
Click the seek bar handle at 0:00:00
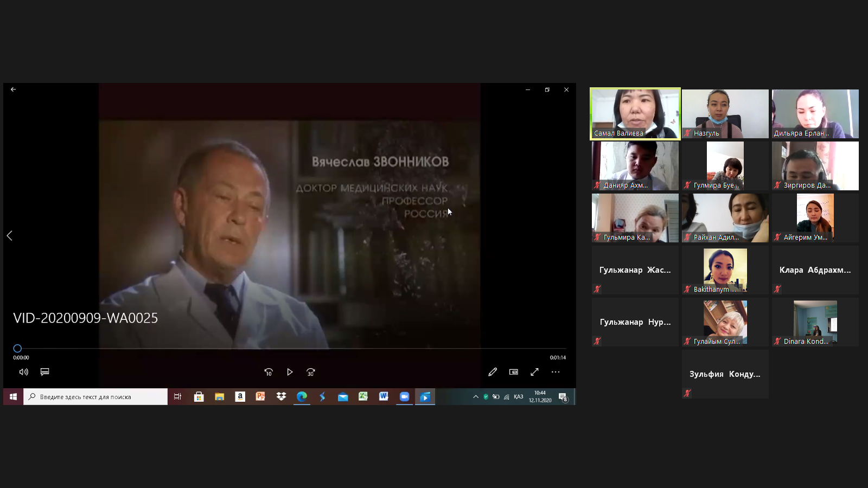17,349
